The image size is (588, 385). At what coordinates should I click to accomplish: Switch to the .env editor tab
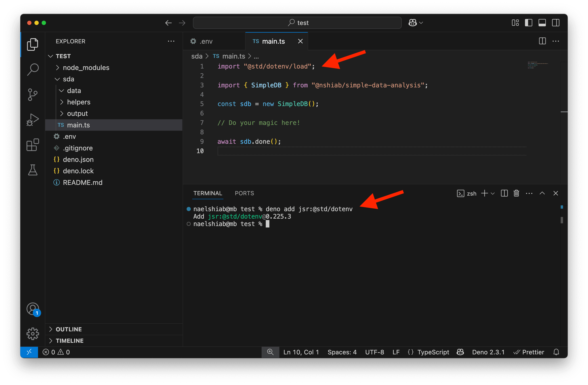214,41
